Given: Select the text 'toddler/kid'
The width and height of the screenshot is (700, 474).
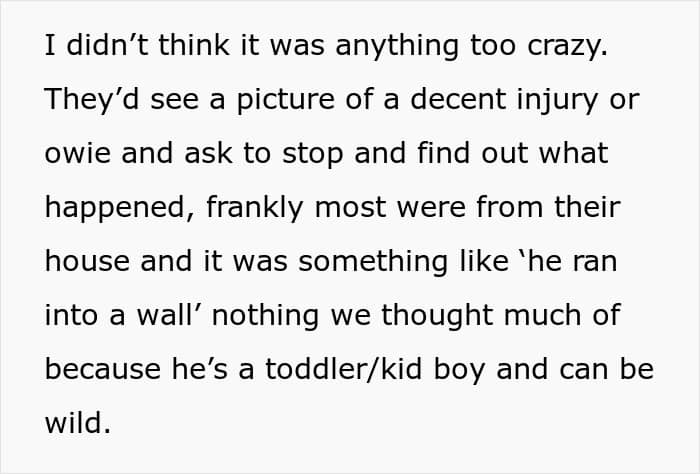Looking at the screenshot, I should point(344,369).
